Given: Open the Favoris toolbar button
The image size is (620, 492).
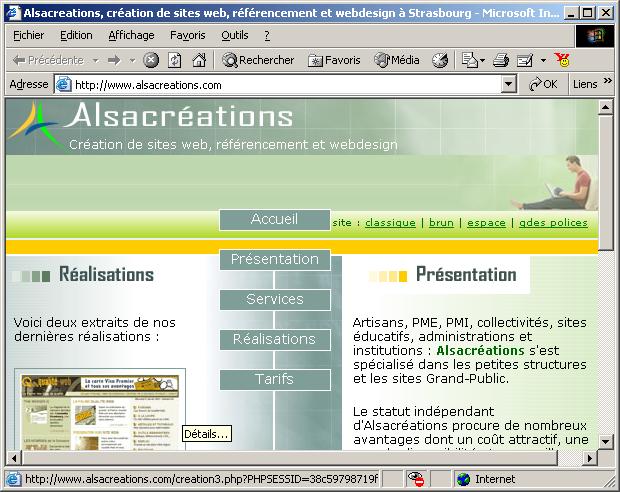Looking at the screenshot, I should (335, 60).
